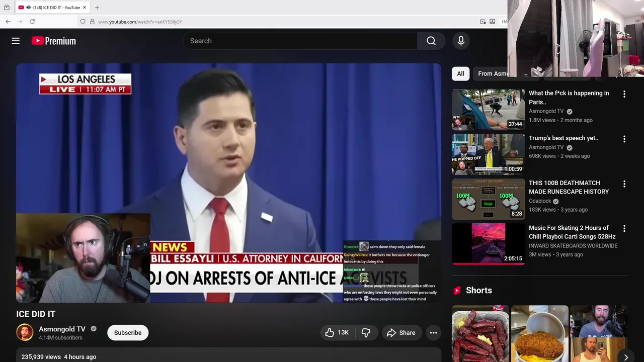
Task: Open the second Shorts thumbnail with fried food
Action: pyautogui.click(x=539, y=334)
